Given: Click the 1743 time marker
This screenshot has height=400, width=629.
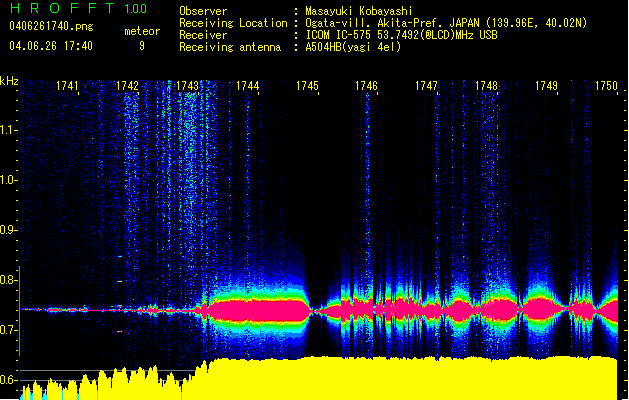Looking at the screenshot, I should coord(187,86).
